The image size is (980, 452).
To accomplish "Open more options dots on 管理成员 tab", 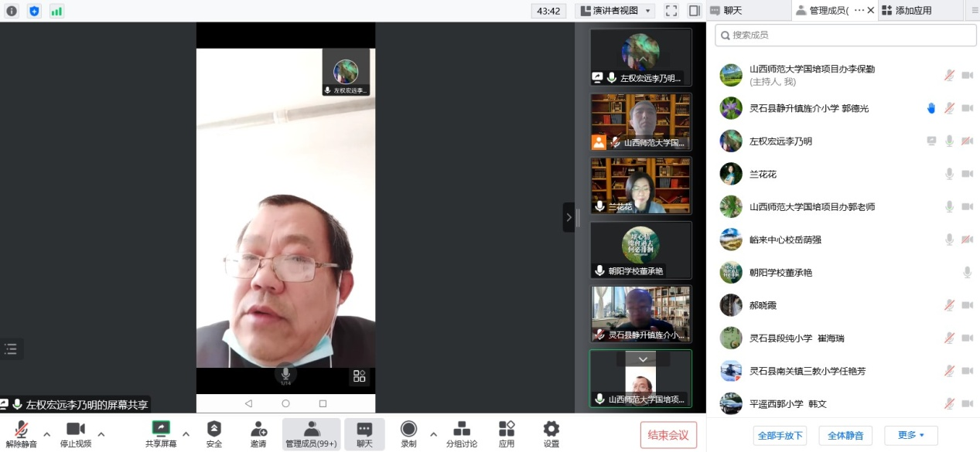I will click(859, 11).
